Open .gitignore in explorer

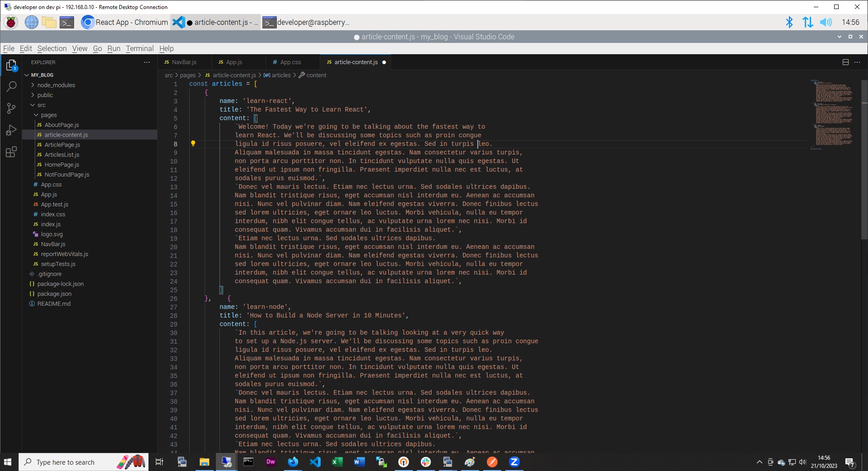pos(50,274)
